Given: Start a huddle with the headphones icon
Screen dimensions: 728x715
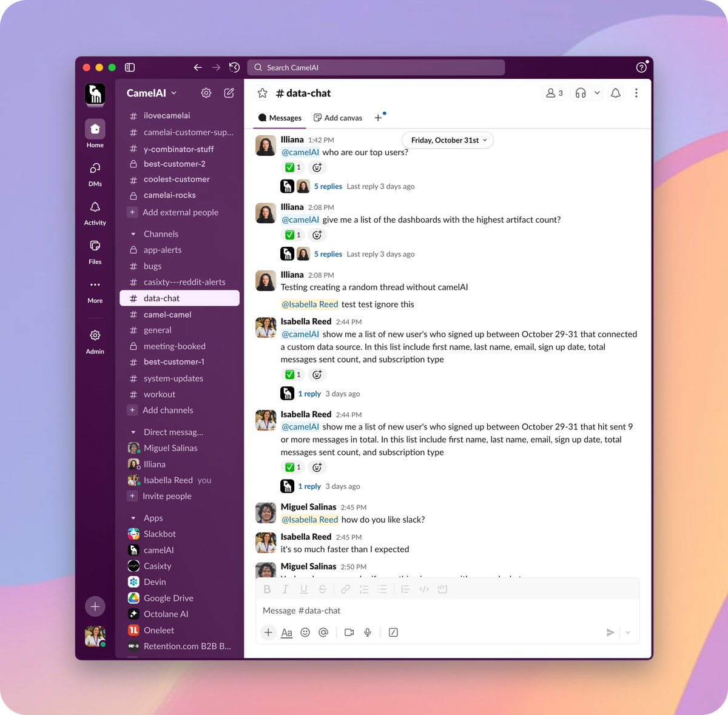Looking at the screenshot, I should click(x=581, y=93).
